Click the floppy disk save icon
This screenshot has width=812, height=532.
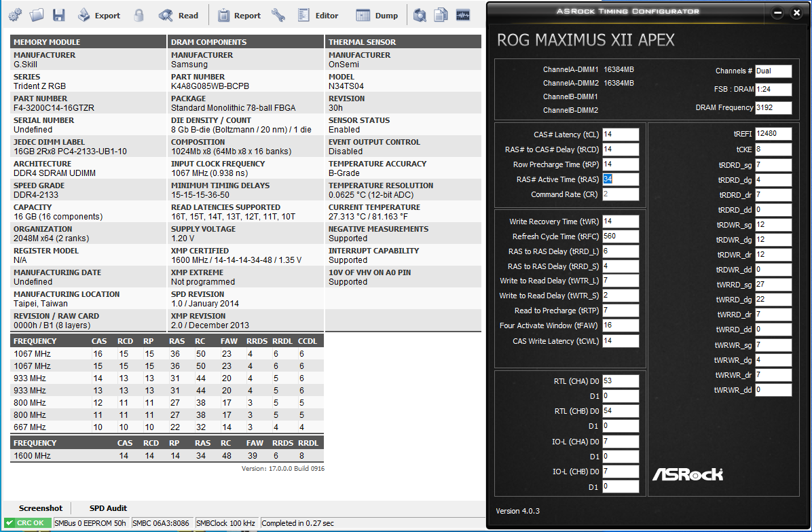pos(58,15)
